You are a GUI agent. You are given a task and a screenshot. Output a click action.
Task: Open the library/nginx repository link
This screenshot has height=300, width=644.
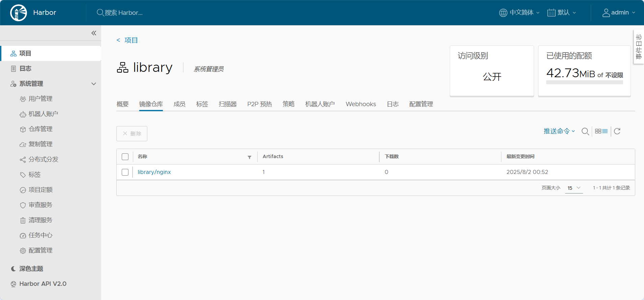click(154, 172)
